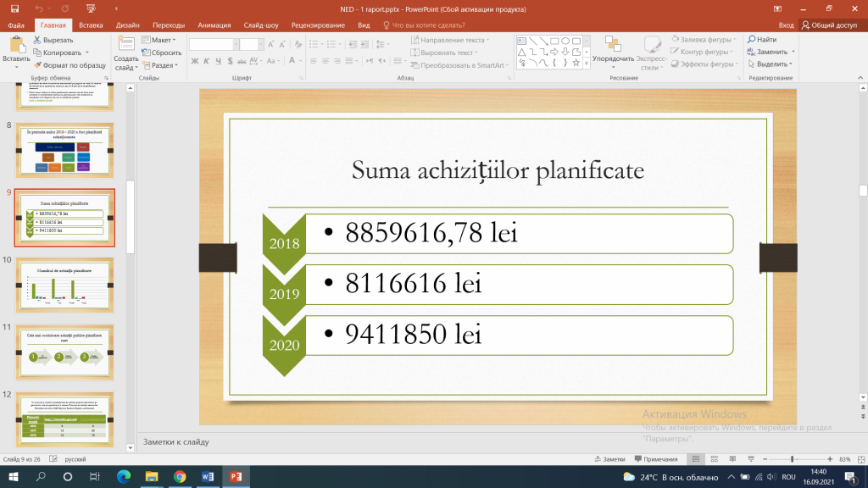The width and height of the screenshot is (868, 488).
Task: Click 'Что вы хотите сделать?' search box
Action: coord(424,25)
